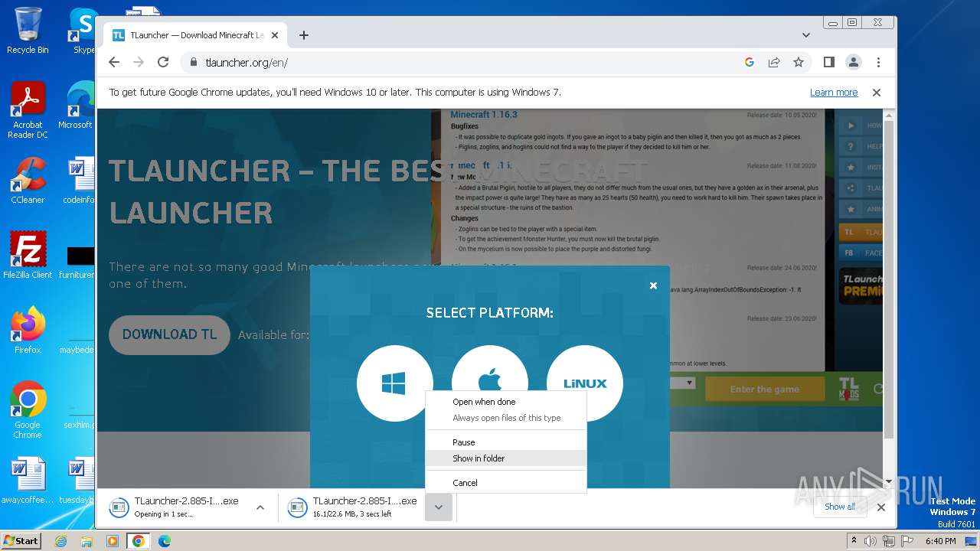980x551 pixels.
Task: Open Microsoft Edge in taskbar
Action: (x=165, y=541)
